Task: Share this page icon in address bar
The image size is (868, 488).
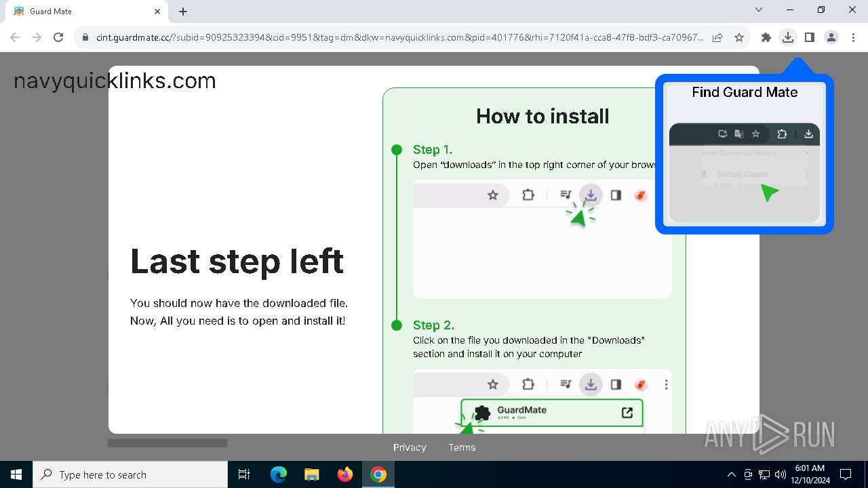Action: pos(717,37)
